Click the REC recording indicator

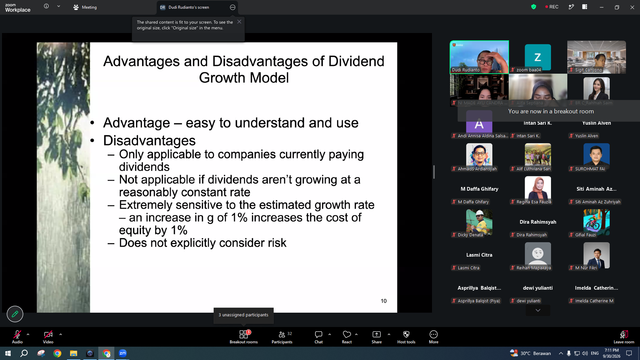click(551, 7)
